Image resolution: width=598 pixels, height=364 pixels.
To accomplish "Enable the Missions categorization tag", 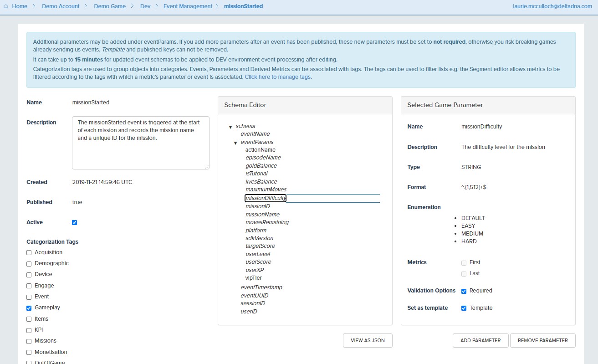I will coord(29,341).
